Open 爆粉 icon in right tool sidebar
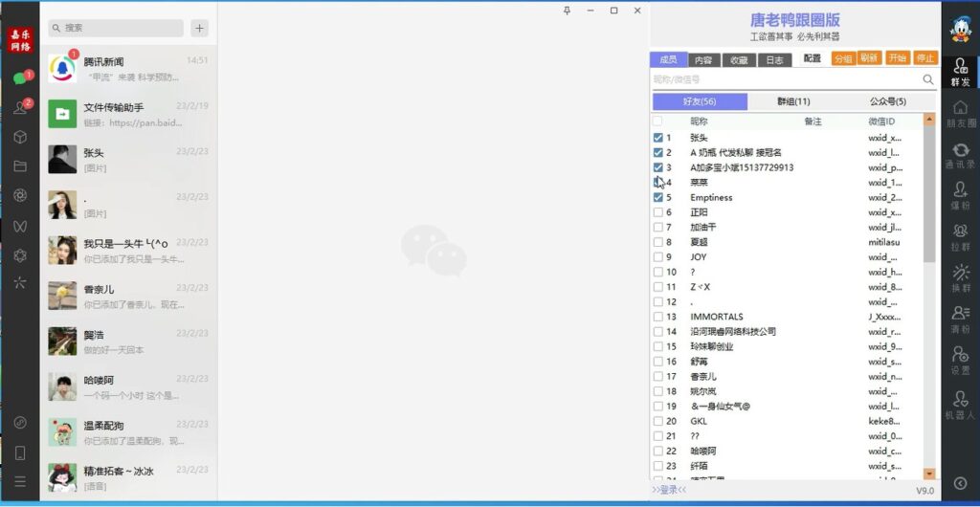 pos(961,196)
